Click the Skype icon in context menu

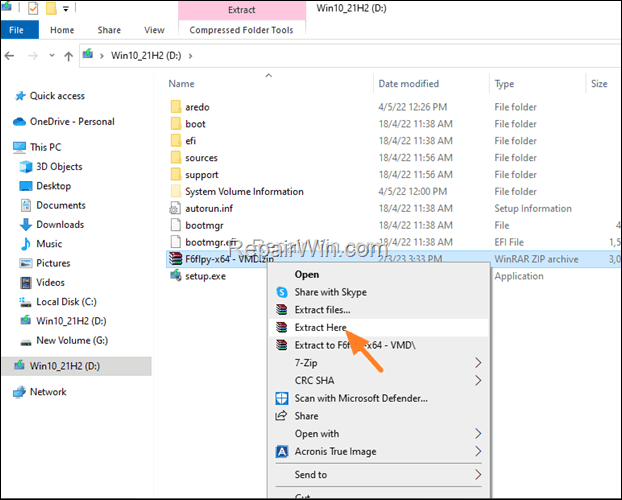(282, 292)
